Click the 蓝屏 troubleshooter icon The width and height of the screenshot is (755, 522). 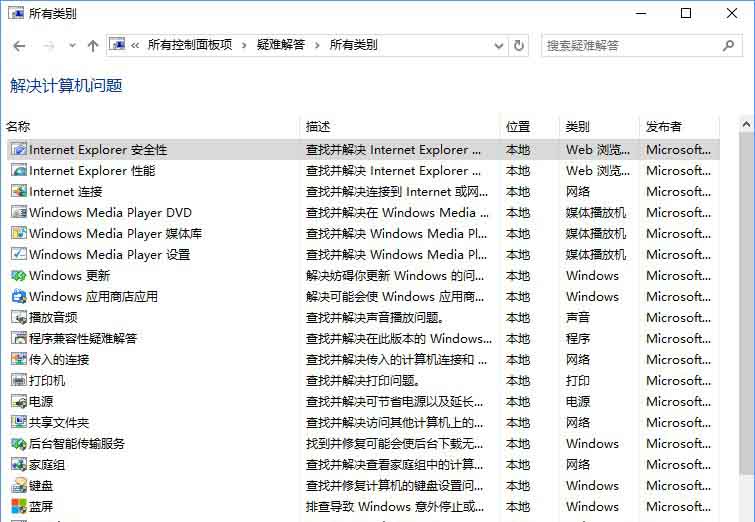point(18,507)
